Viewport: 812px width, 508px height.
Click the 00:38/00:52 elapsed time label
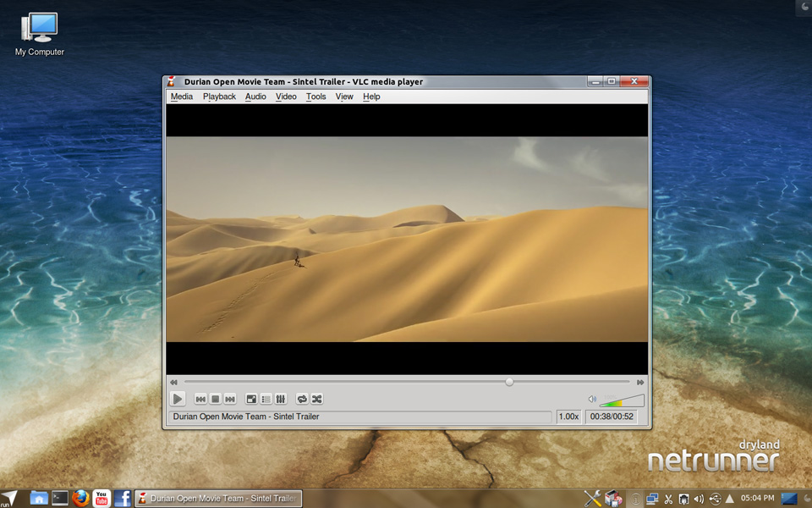point(612,417)
